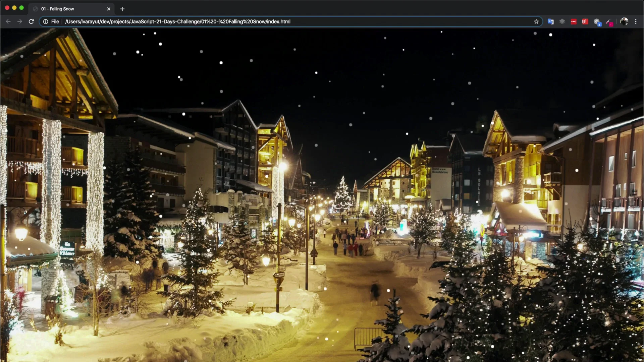644x362 pixels.
Task: Open the power-button extension with blue X badge
Action: pos(597,21)
